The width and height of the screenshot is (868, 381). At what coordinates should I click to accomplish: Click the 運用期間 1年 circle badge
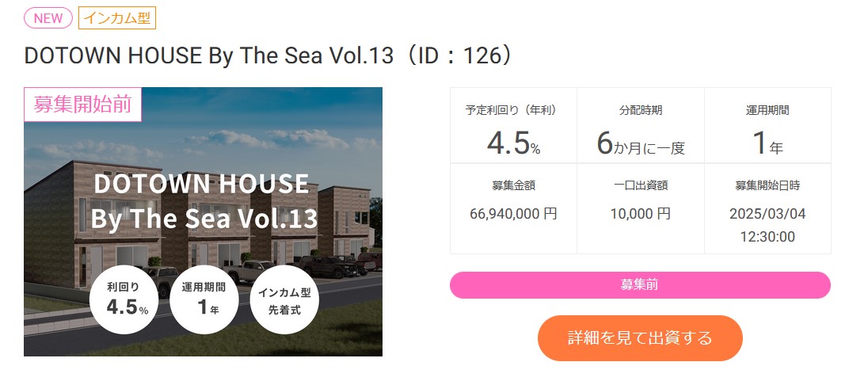click(x=204, y=299)
